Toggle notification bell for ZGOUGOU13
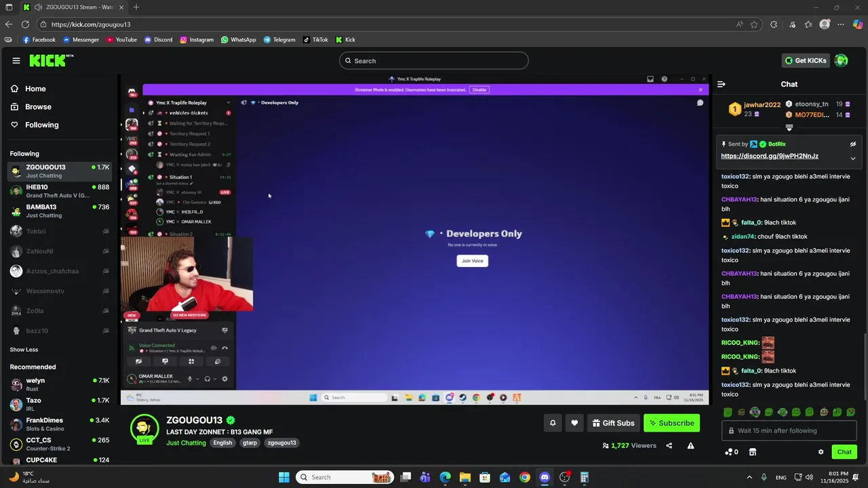The image size is (868, 488). pyautogui.click(x=553, y=423)
